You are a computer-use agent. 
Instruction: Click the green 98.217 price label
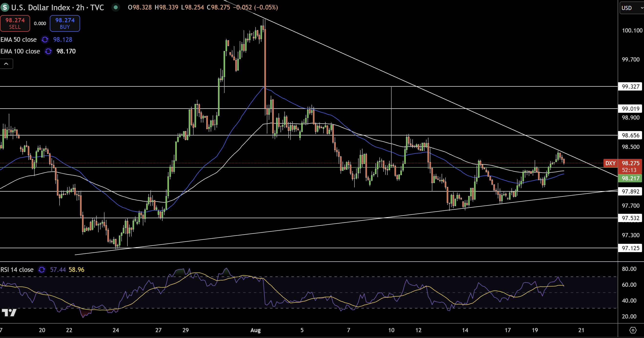coord(630,178)
